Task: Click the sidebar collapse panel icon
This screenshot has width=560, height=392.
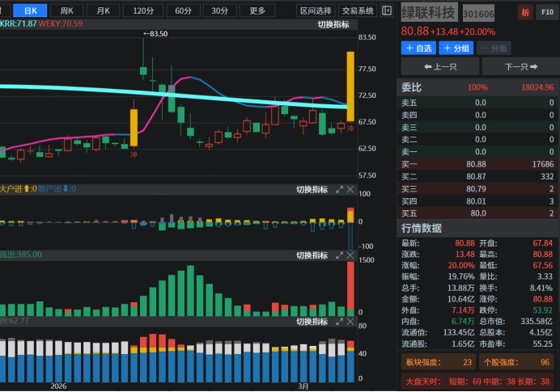Action: pos(388,11)
